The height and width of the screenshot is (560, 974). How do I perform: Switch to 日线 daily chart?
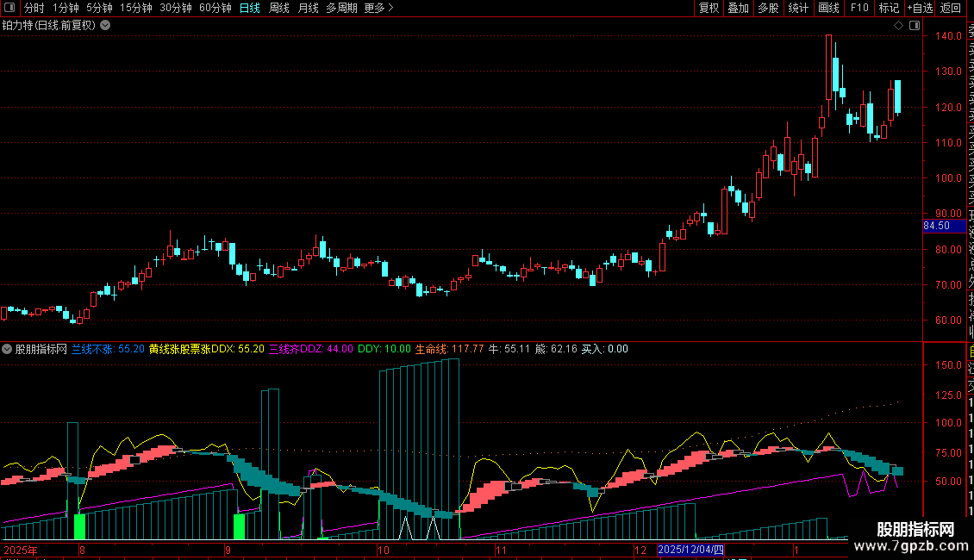click(250, 8)
